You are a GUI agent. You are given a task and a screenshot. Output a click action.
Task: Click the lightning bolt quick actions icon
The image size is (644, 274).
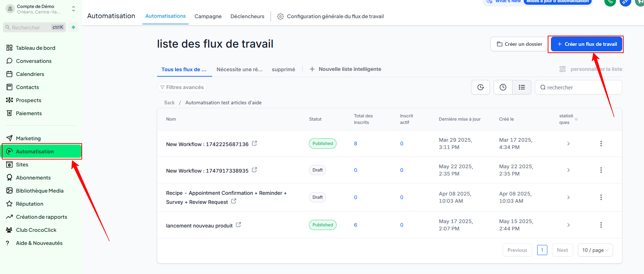click(x=73, y=27)
